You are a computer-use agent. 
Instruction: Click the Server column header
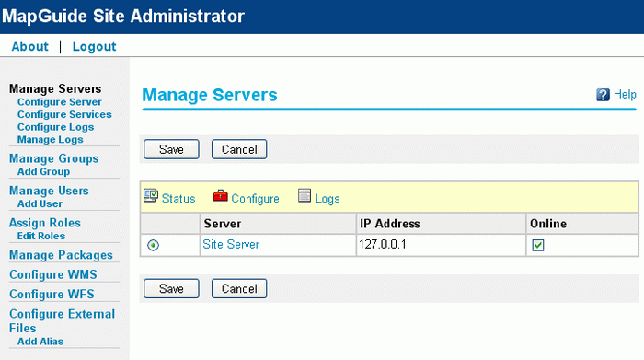pos(278,224)
